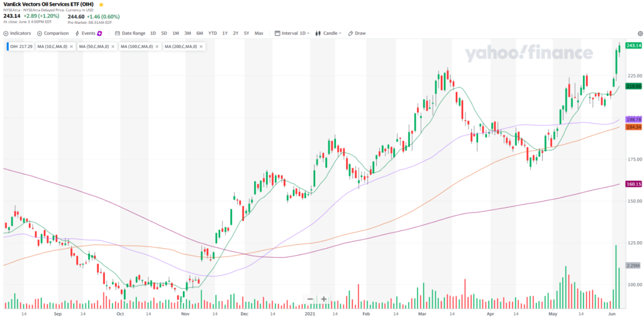Click the Feb label on time axis
This screenshot has width=644, height=318.
tap(367, 314)
